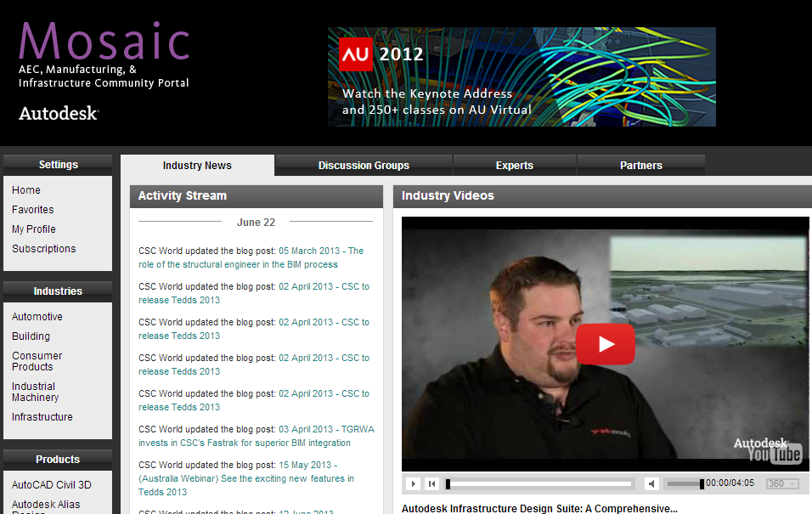Click the YouTube logo on the video
This screenshot has height=514, width=812.
(x=774, y=455)
